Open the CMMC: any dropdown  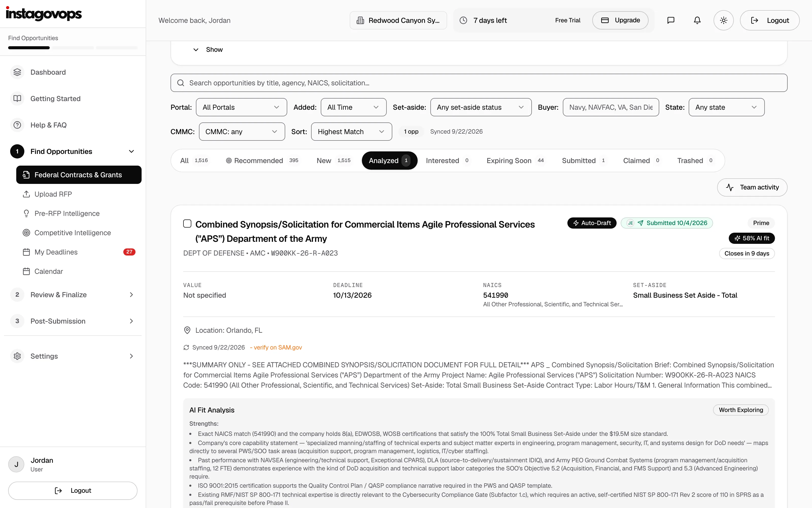point(242,132)
